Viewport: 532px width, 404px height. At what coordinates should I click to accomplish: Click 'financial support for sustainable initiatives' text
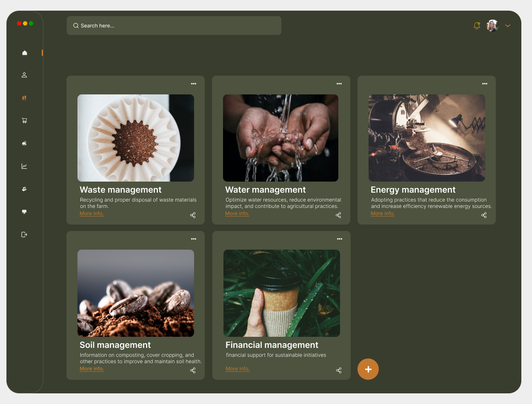pos(276,355)
